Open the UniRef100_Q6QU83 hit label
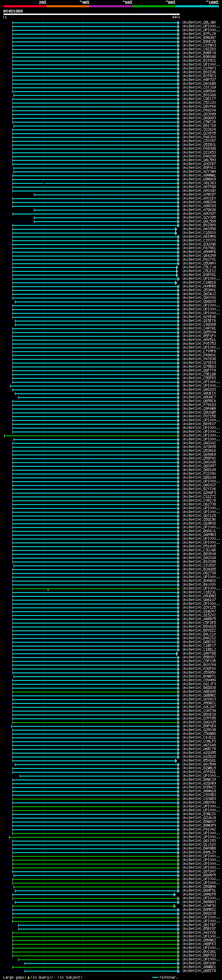Image resolution: width=222 pixels, height=980 pixels. 199,118
